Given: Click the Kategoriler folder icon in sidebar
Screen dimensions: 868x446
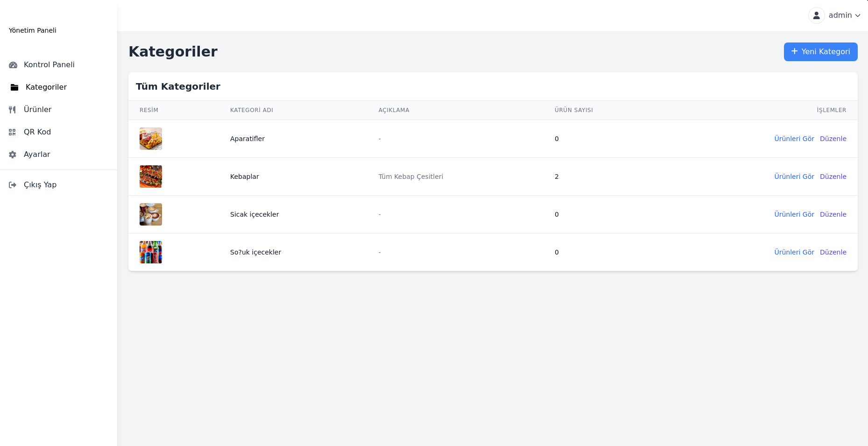Looking at the screenshot, I should point(14,87).
